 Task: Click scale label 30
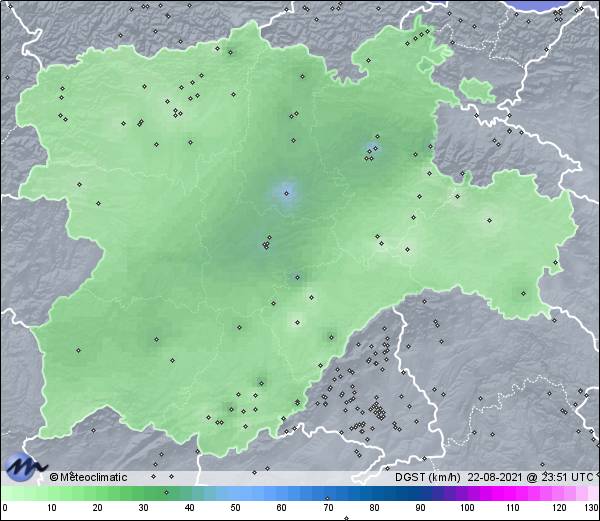143,508
